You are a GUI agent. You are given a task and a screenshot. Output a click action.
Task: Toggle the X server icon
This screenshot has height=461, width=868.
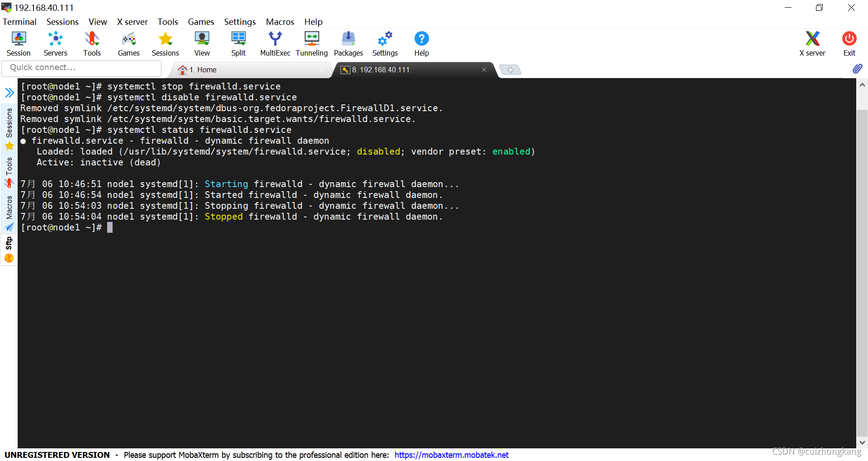[812, 44]
